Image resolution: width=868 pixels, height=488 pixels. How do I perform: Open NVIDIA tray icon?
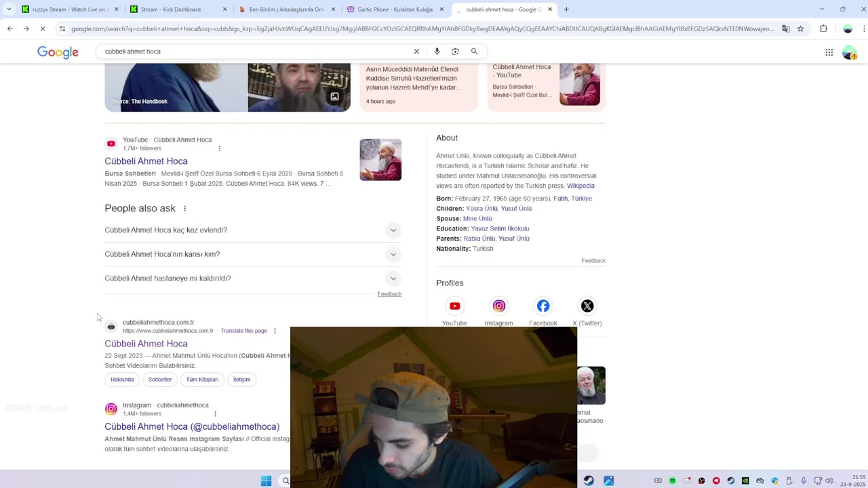(745, 481)
